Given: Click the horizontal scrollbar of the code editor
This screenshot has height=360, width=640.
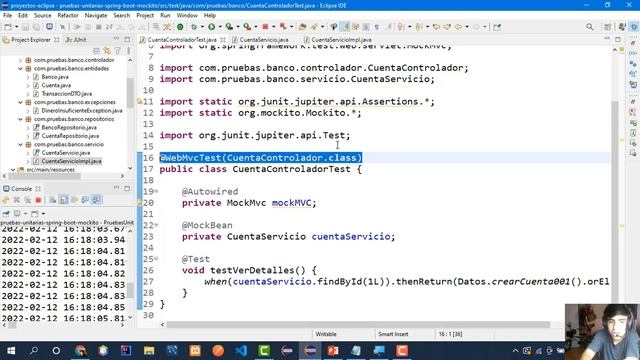Looking at the screenshot, I should click(358, 324).
